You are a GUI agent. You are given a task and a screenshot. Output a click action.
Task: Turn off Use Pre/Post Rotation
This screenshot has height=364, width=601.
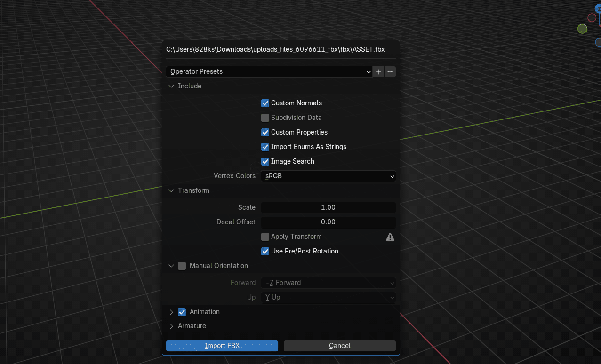click(265, 251)
